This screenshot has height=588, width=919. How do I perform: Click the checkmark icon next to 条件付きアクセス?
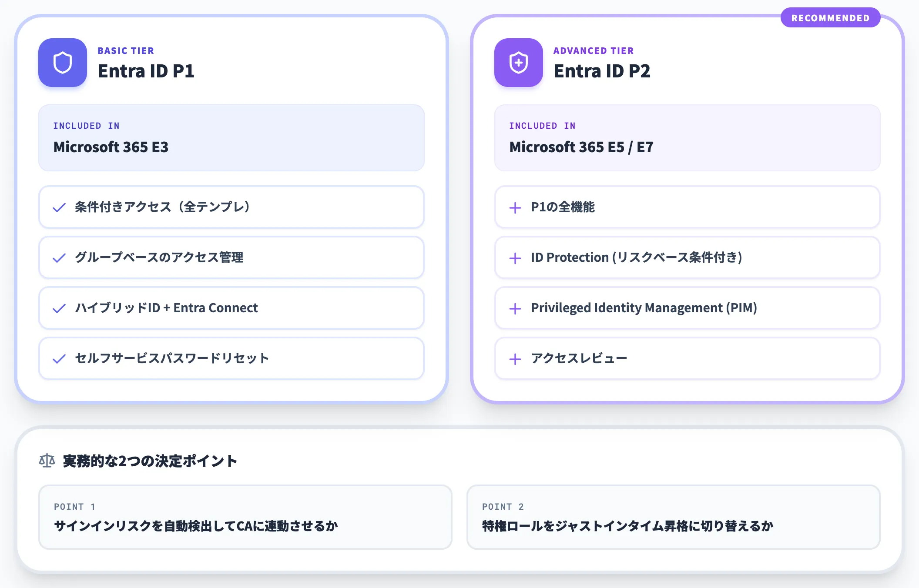[x=59, y=207]
